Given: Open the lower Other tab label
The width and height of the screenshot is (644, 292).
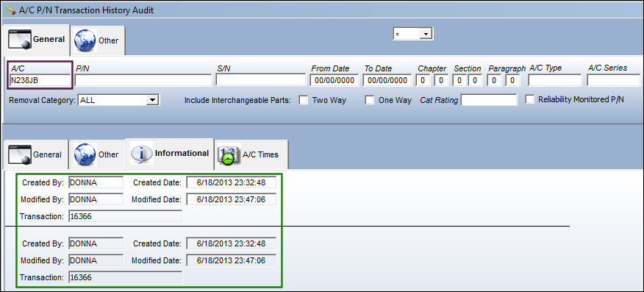Looking at the screenshot, I should [108, 154].
